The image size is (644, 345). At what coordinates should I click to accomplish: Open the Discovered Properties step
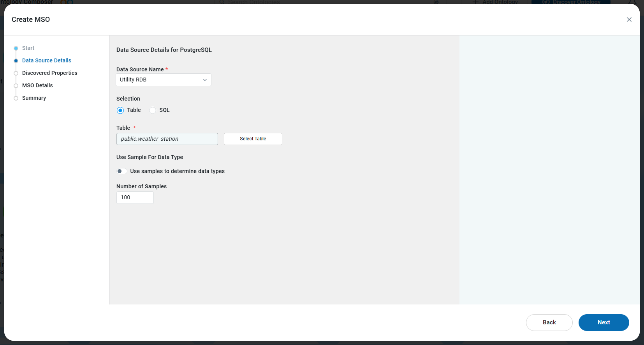[50, 73]
